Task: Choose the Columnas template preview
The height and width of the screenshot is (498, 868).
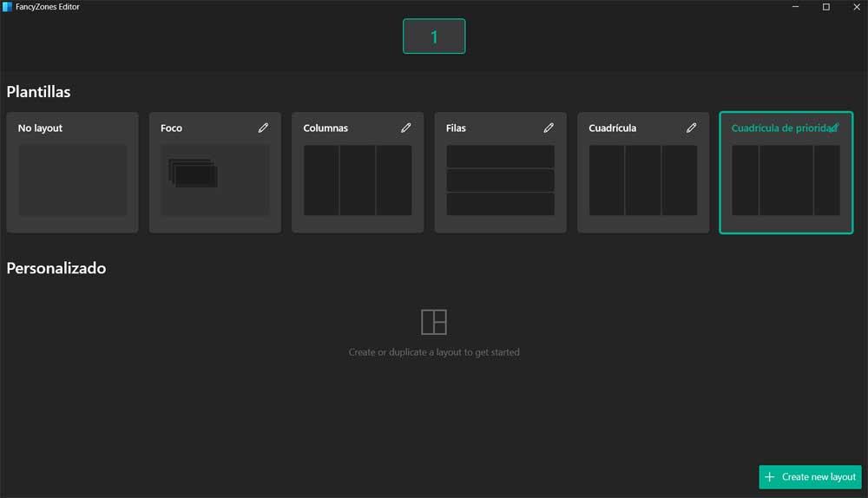Action: 358,180
